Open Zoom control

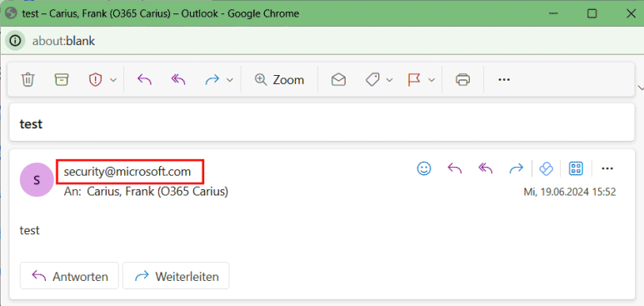279,79
